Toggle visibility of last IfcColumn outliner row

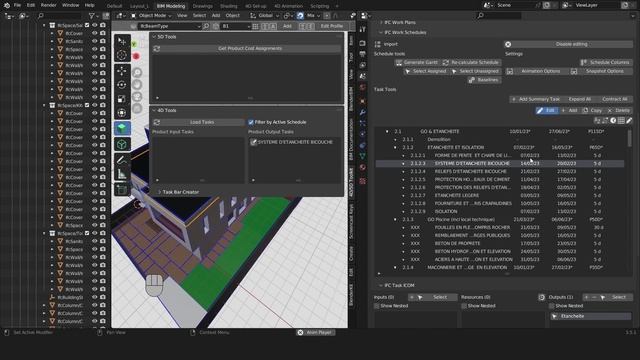pos(95,321)
